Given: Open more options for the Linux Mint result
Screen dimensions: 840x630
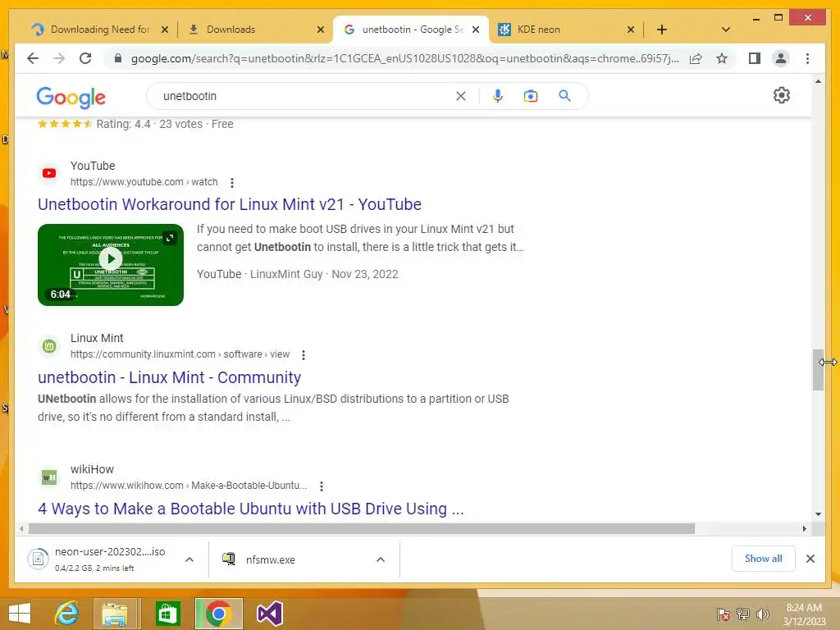Looking at the screenshot, I should click(304, 355).
